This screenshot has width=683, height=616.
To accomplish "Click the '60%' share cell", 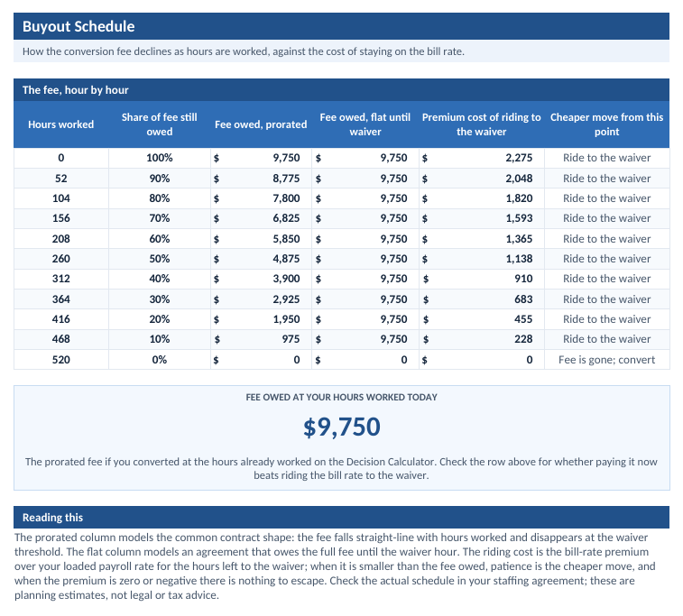I will 160,239.
